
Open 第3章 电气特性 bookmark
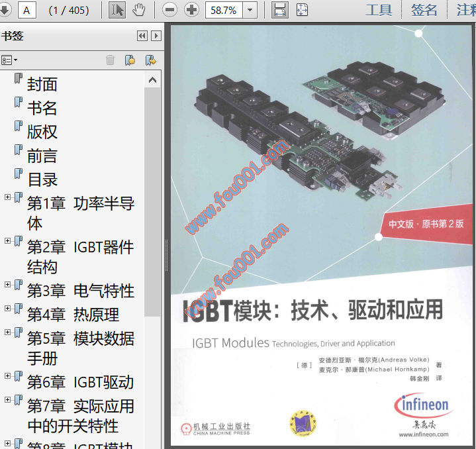(81, 291)
